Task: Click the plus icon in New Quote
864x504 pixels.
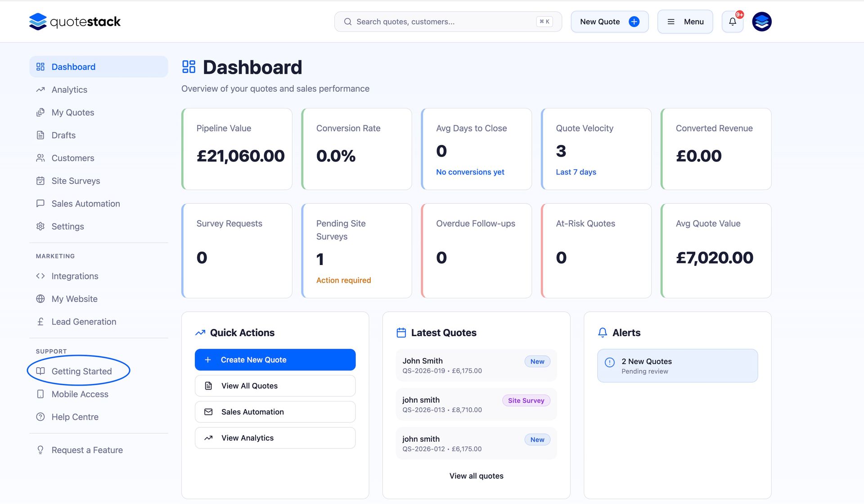Action: (x=634, y=22)
